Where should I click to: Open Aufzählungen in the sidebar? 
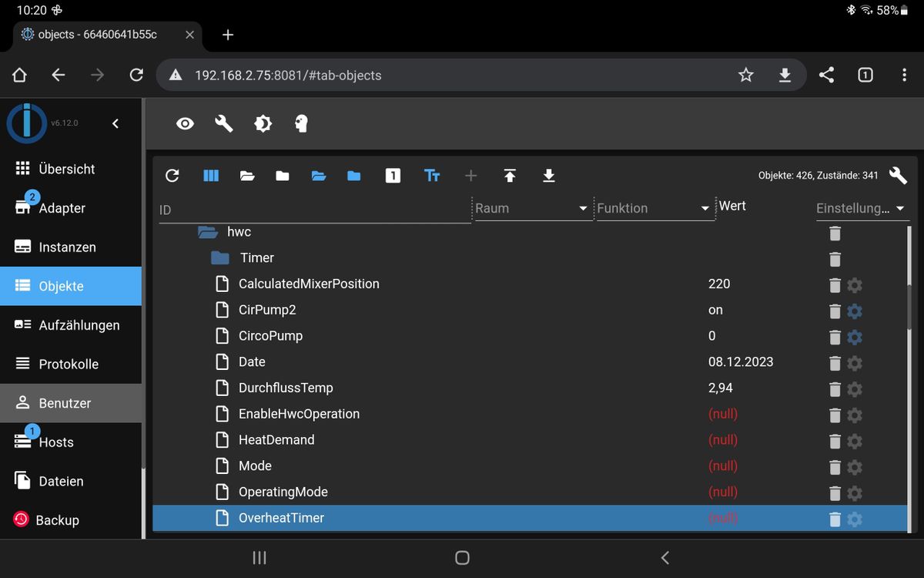pos(71,325)
